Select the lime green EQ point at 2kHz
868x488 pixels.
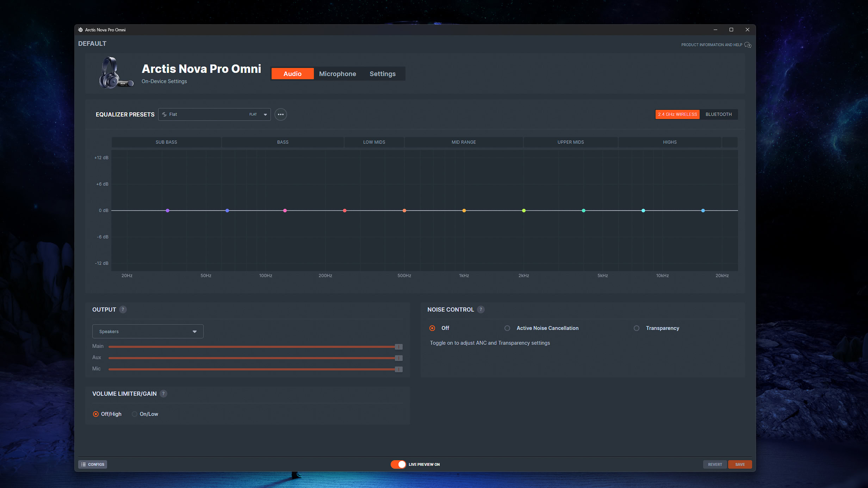pyautogui.click(x=524, y=211)
